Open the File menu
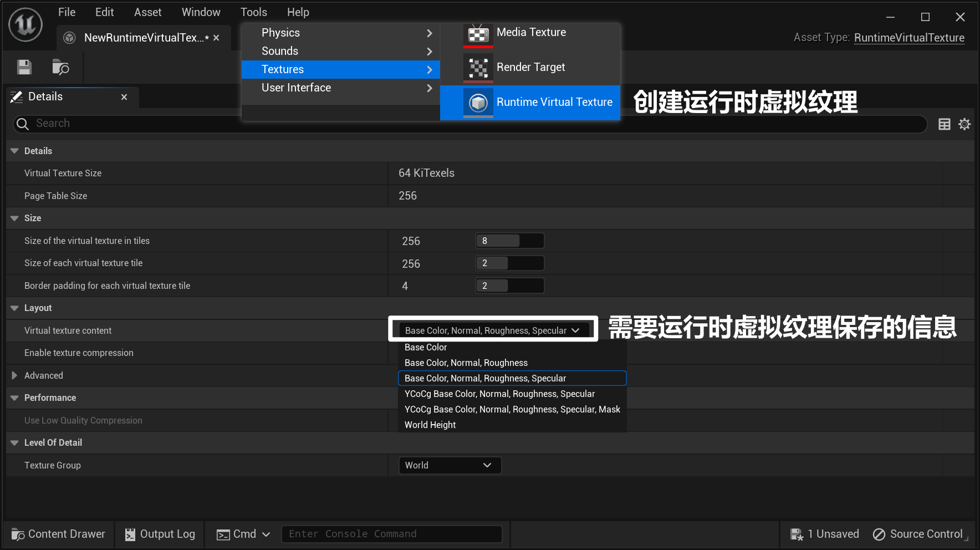The height and width of the screenshot is (550, 980). coord(67,12)
